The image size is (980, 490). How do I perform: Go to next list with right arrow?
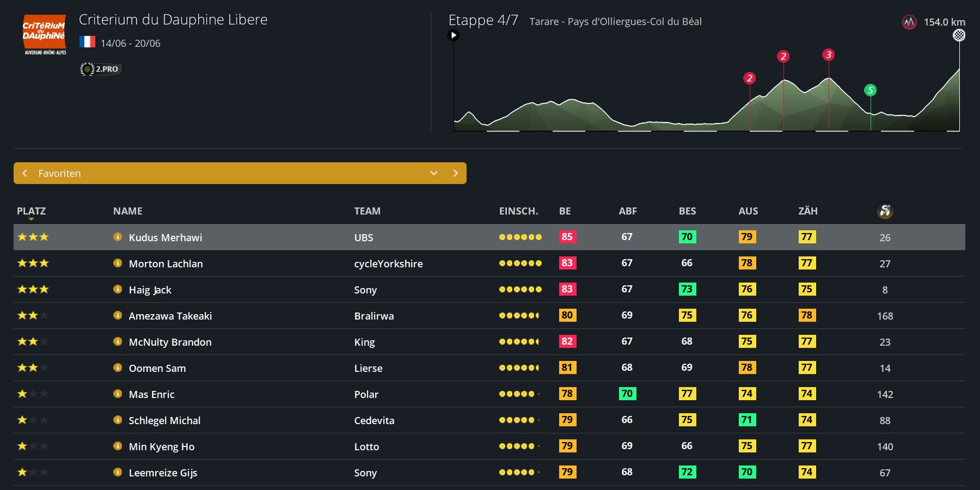456,173
